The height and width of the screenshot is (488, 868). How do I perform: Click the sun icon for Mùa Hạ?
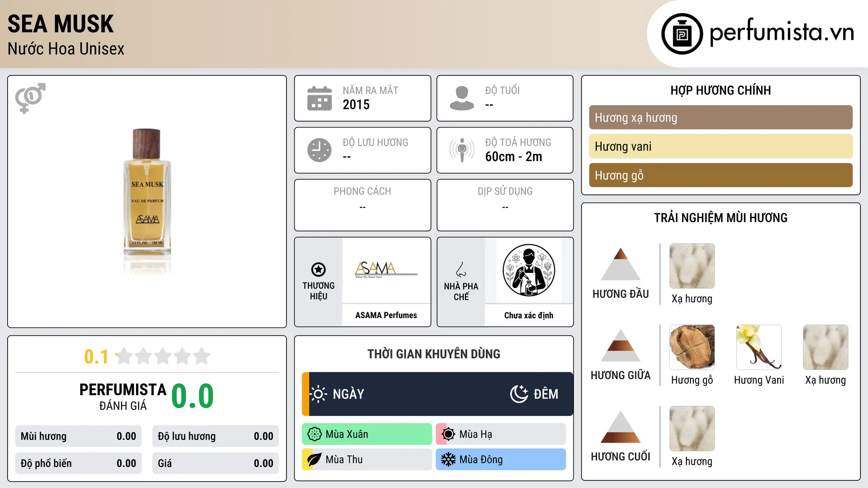pos(448,434)
